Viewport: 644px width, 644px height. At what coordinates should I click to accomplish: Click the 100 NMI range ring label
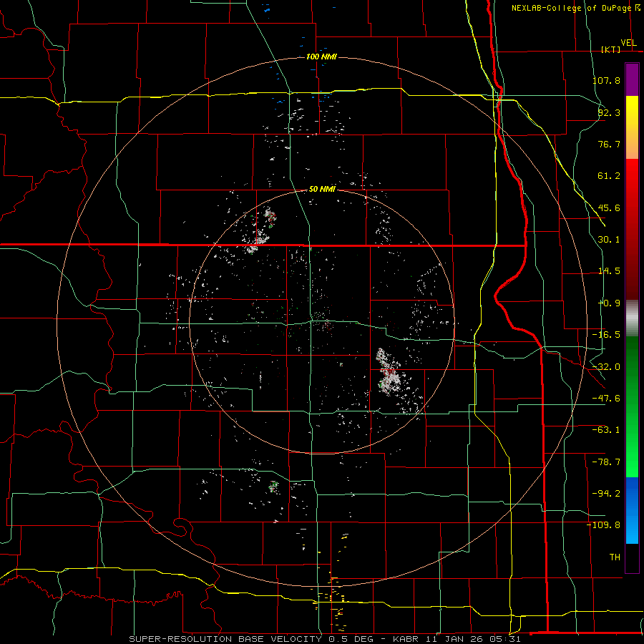(x=321, y=57)
